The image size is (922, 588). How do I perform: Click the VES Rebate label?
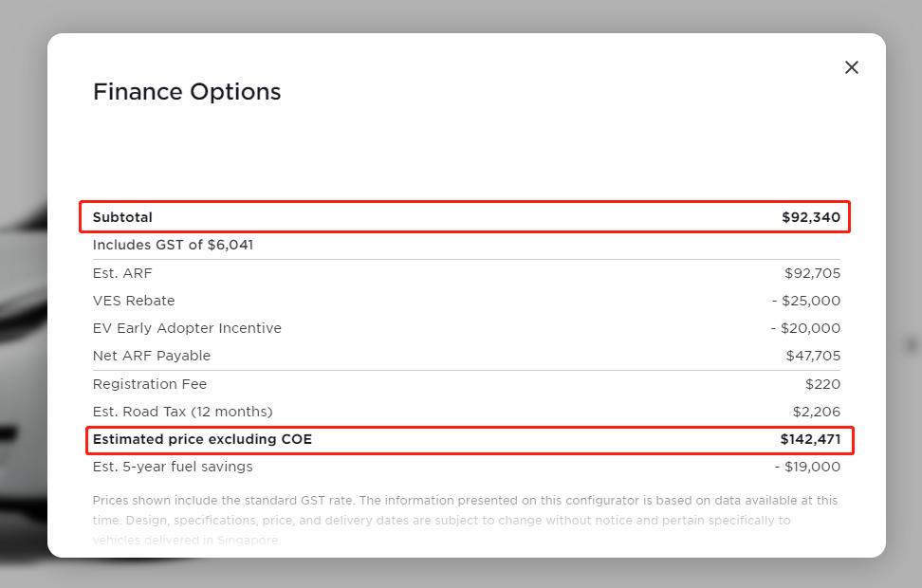point(134,301)
